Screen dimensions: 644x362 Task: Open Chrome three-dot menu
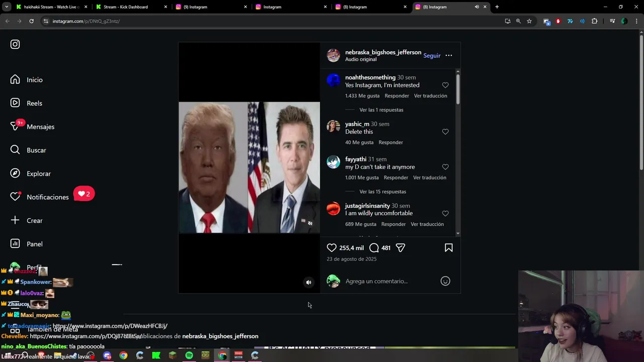click(x=637, y=21)
